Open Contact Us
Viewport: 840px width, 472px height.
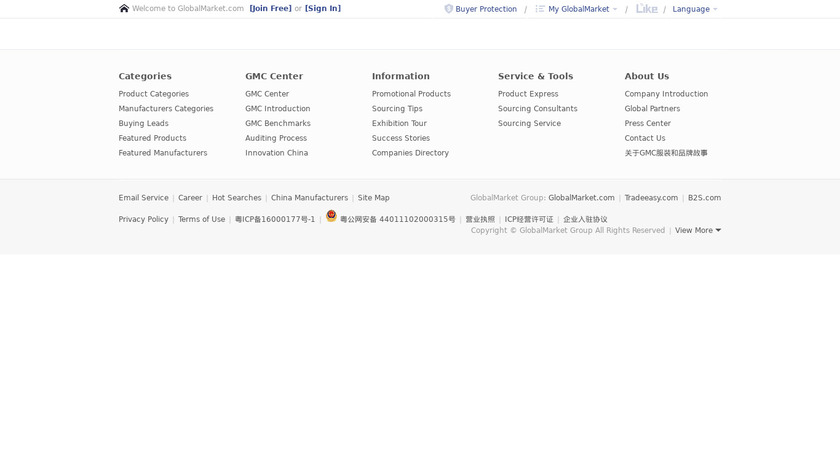645,138
